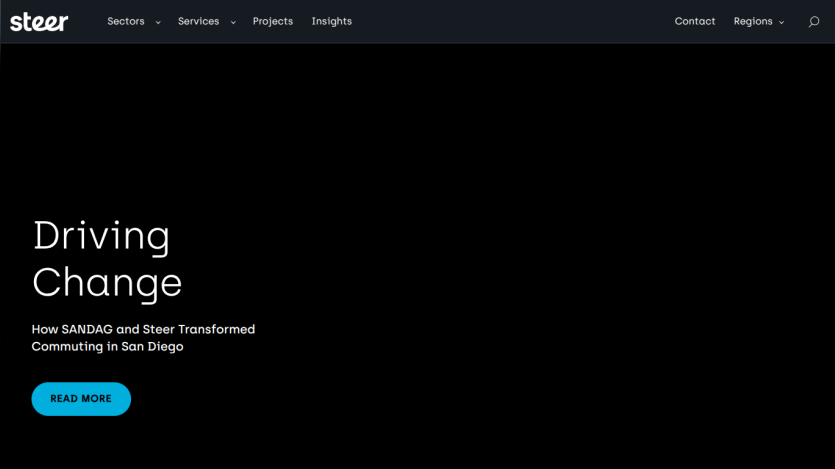The image size is (835, 469).
Task: Go to the Projects page
Action: [x=273, y=21]
